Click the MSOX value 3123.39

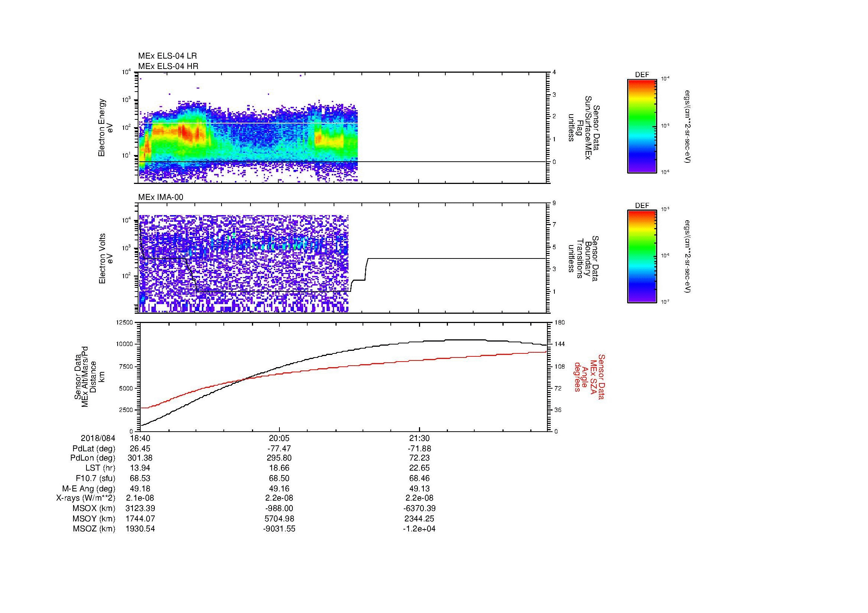pos(140,508)
